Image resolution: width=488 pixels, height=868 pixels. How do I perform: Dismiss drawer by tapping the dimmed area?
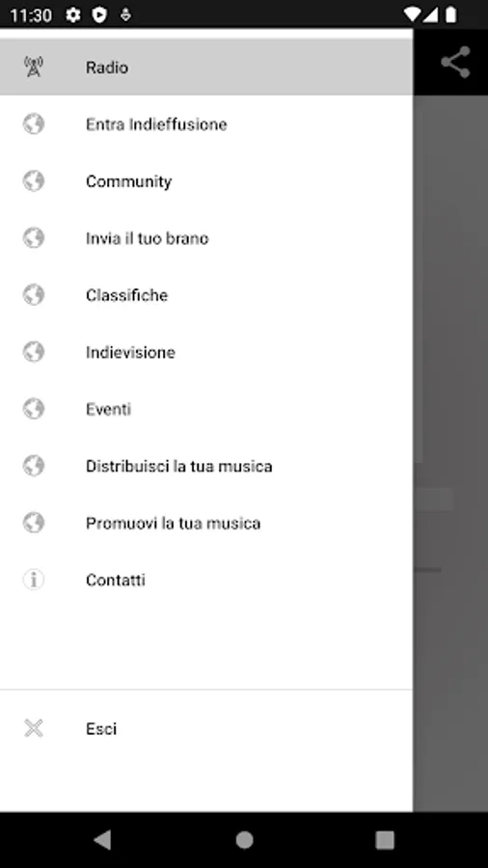pyautogui.click(x=450, y=454)
